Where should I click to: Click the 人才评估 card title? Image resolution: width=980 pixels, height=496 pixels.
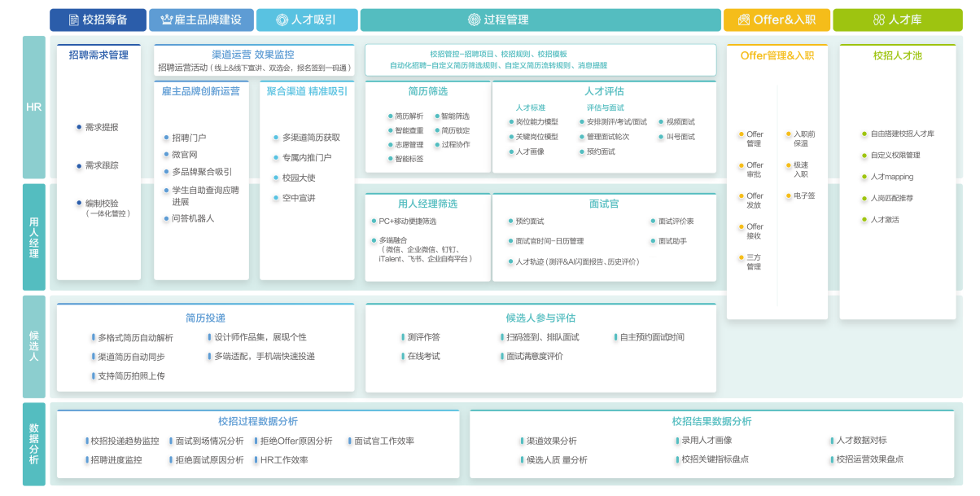(604, 91)
